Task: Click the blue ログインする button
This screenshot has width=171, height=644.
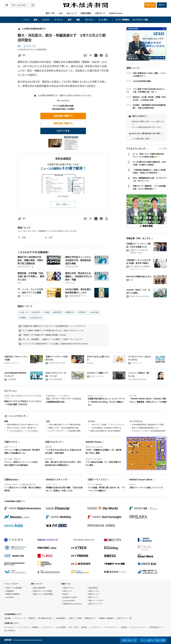Action: point(63,131)
